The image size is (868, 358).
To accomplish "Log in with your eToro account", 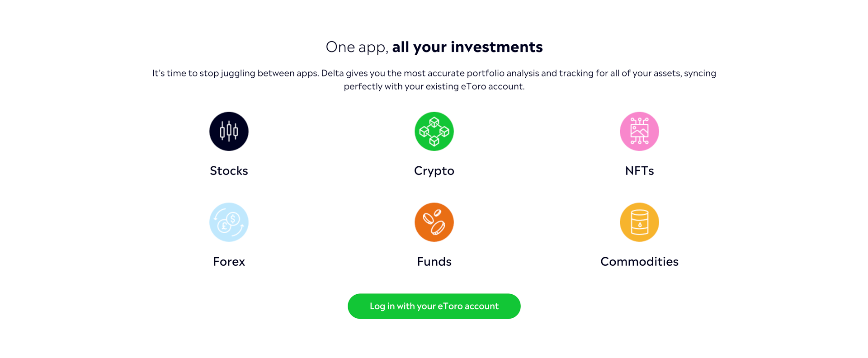I will point(434,306).
